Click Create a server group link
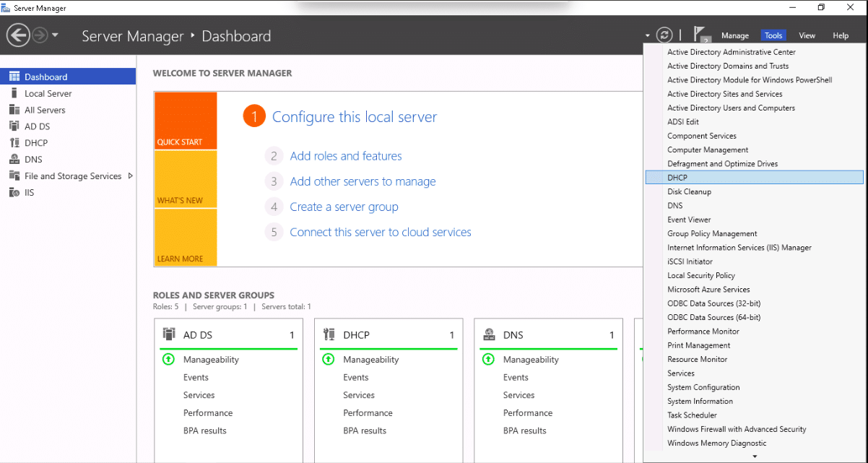Screen dimensions: 868x463 [344, 207]
